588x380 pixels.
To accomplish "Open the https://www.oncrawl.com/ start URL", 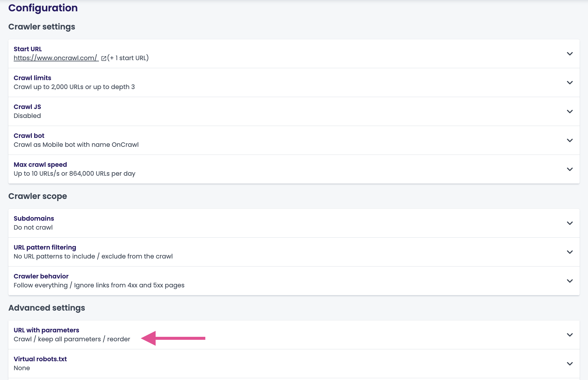I will (x=55, y=58).
